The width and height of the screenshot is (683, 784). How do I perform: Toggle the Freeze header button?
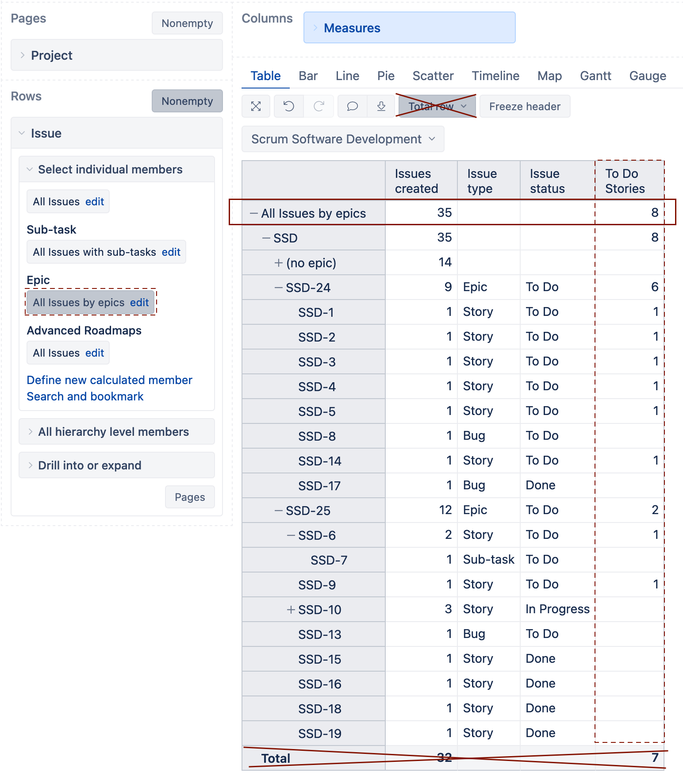525,106
